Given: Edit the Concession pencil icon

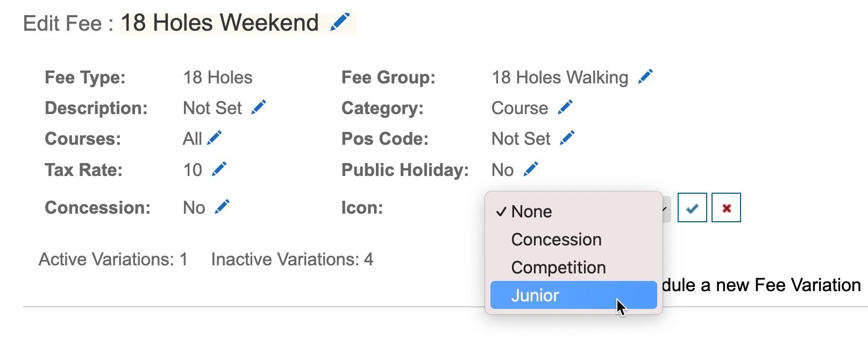Looking at the screenshot, I should pos(222,207).
